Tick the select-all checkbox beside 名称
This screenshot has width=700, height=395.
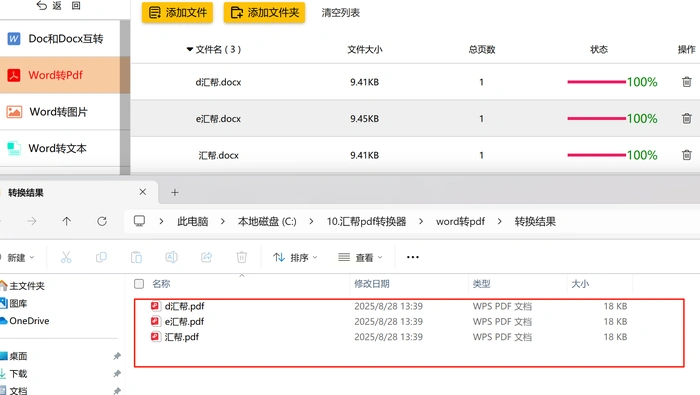tap(139, 284)
